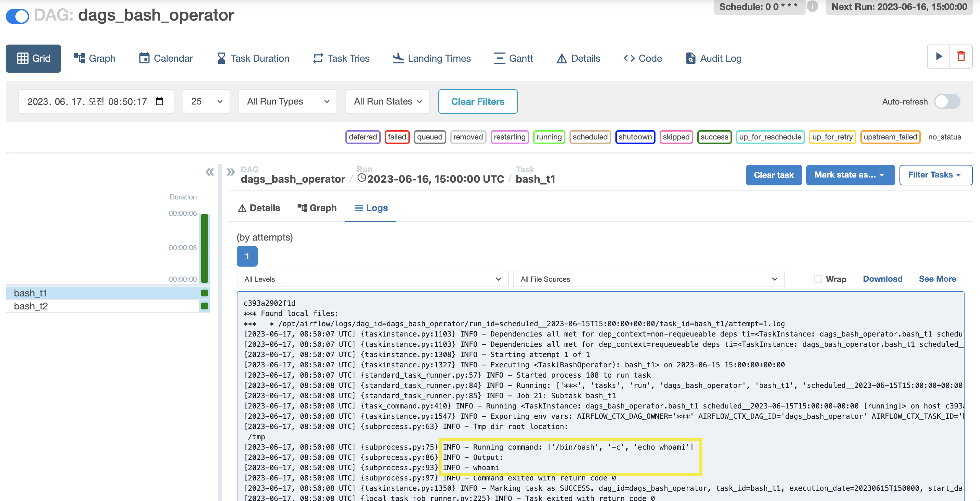Open the Task Duration view

click(253, 58)
